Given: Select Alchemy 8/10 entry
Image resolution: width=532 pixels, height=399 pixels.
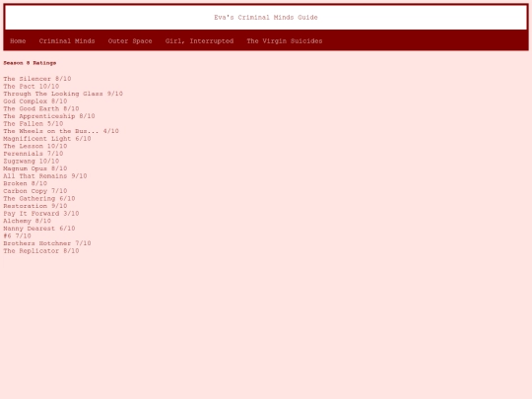Looking at the screenshot, I should coord(28,221).
